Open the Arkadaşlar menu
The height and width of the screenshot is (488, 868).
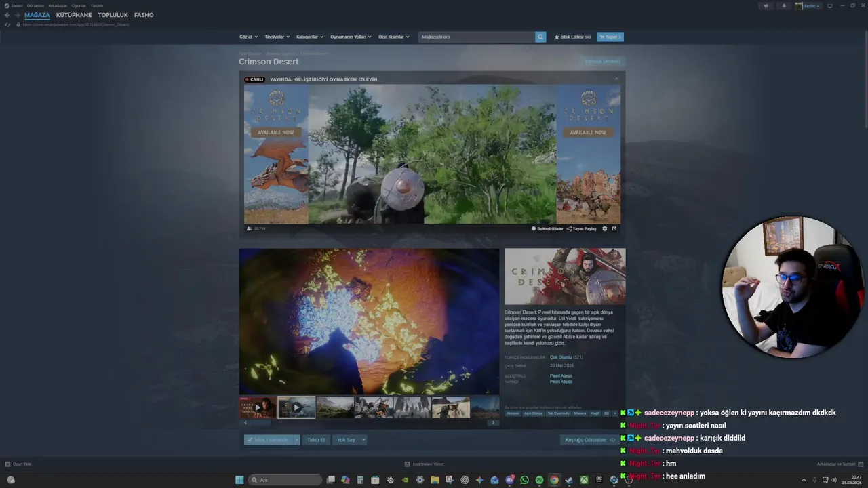(x=58, y=5)
